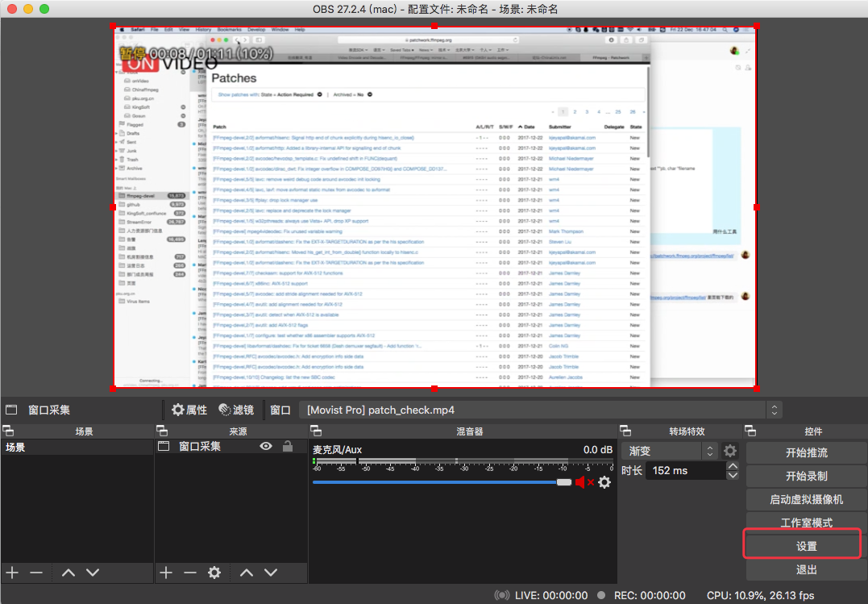Toggle mute for 麦克风/Aux speaker icon
Image resolution: width=868 pixels, height=604 pixels.
(x=584, y=482)
